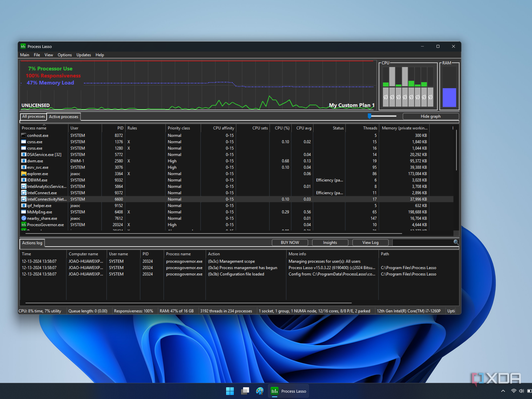Click the conhost.exe console icon
Screen dimensions: 532x399
point(24,135)
